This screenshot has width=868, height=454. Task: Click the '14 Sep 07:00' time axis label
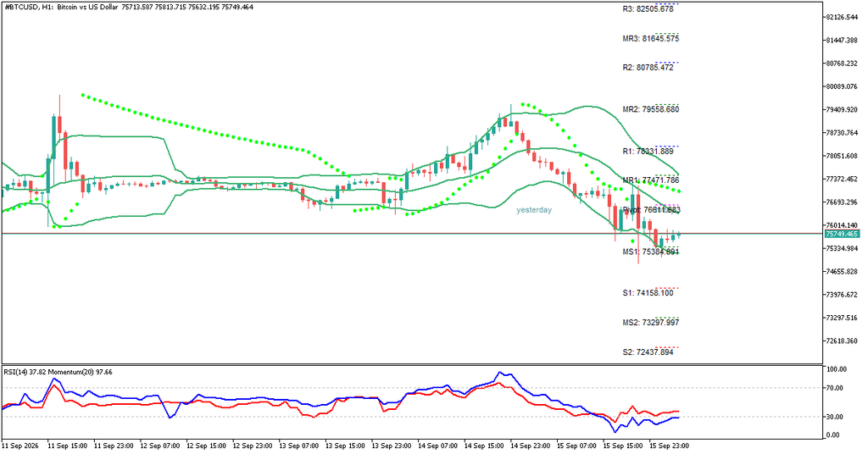pyautogui.click(x=438, y=446)
